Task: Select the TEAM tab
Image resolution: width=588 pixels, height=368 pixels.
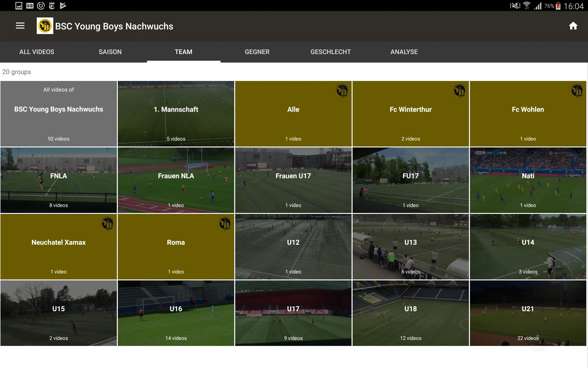Action: (184, 52)
